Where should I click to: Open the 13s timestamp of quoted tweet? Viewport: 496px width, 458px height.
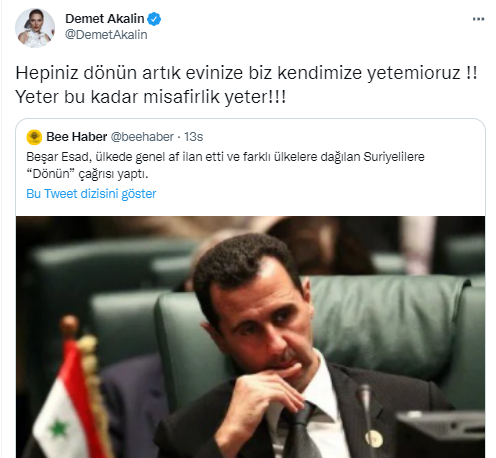point(194,137)
